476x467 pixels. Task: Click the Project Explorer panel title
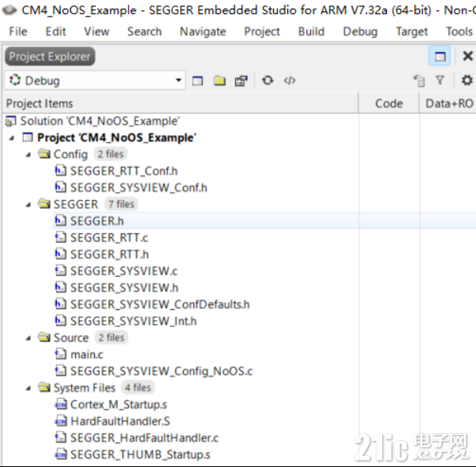[x=50, y=57]
